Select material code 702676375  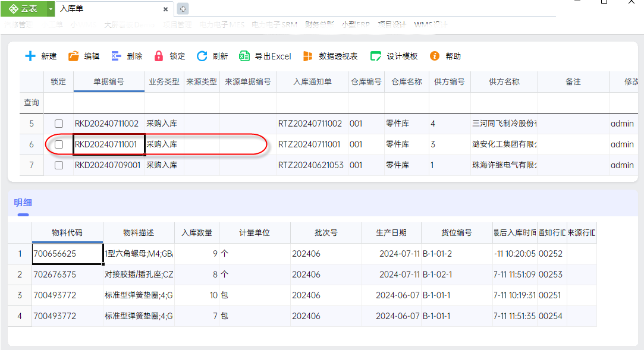coord(67,275)
